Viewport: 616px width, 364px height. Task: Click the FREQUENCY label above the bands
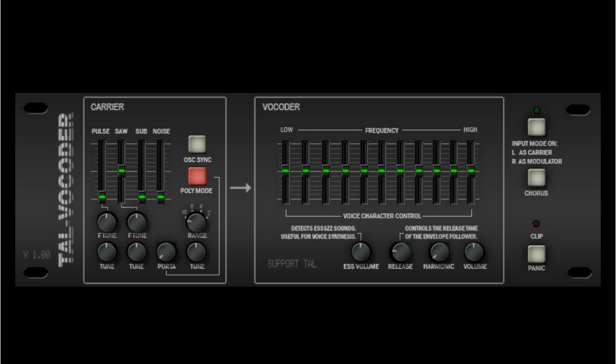382,130
